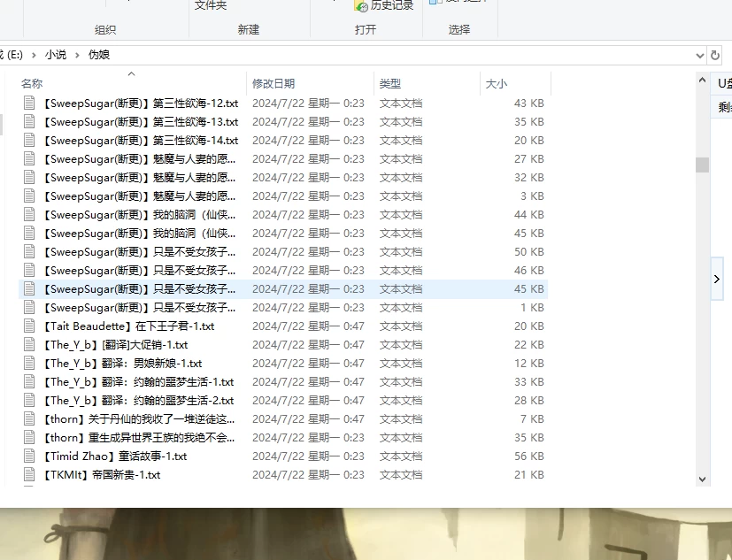Select 我的脑洞（仙侠... file sized 44 KB

point(283,215)
